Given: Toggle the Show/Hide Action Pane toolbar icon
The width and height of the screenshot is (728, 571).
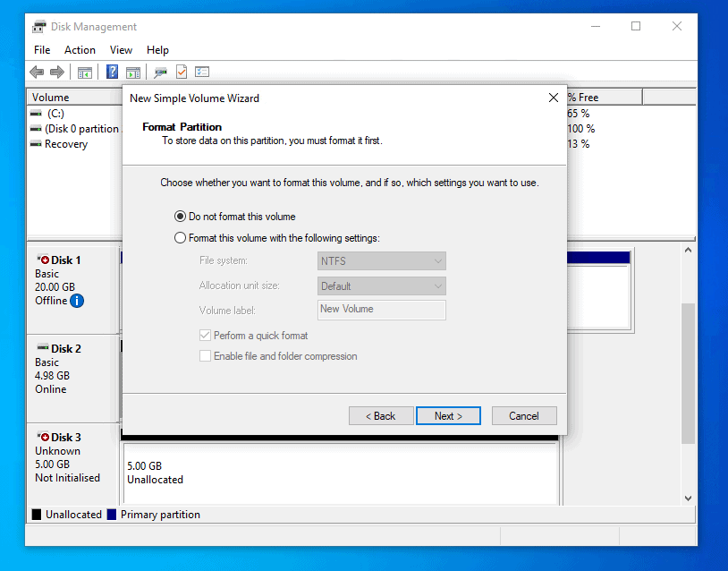Looking at the screenshot, I should (x=132, y=72).
